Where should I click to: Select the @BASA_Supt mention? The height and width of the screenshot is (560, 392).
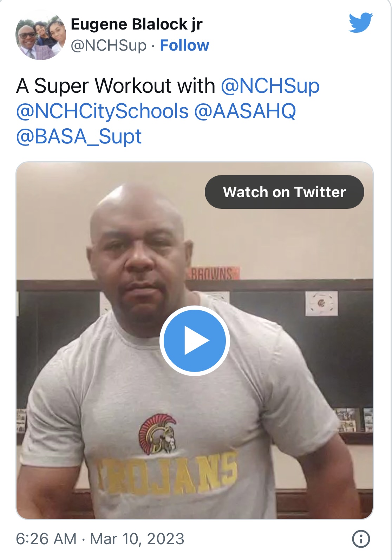coord(79,136)
